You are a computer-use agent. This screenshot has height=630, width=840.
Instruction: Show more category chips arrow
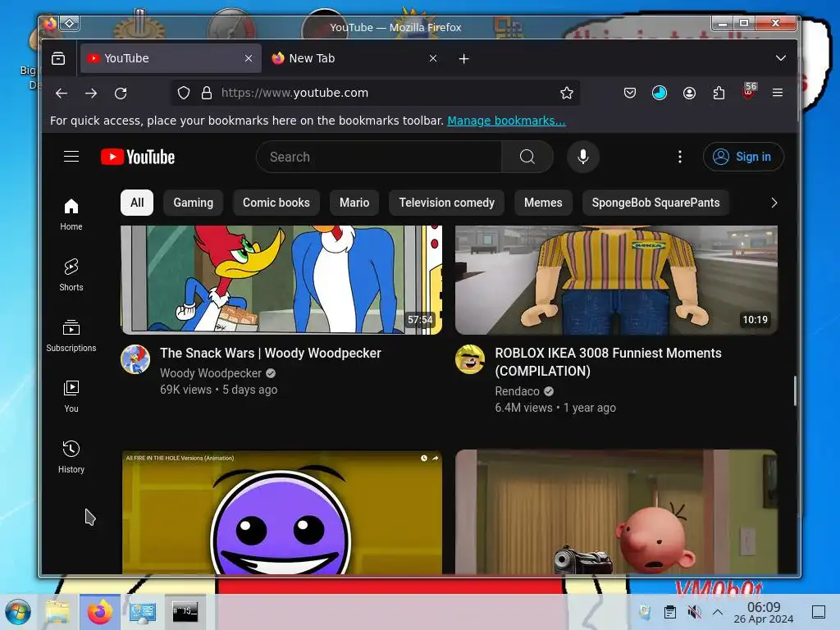(774, 203)
